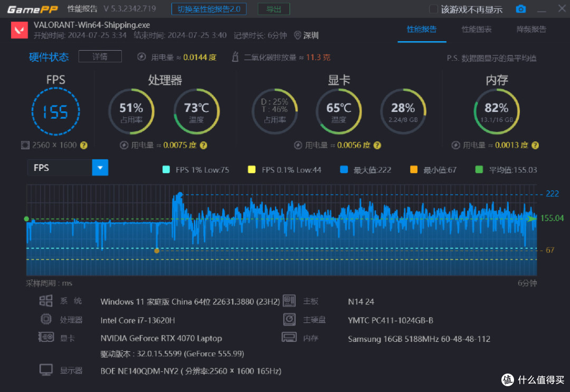
Task: Click the help icon next to 2560 x 1600
Action: (x=84, y=145)
